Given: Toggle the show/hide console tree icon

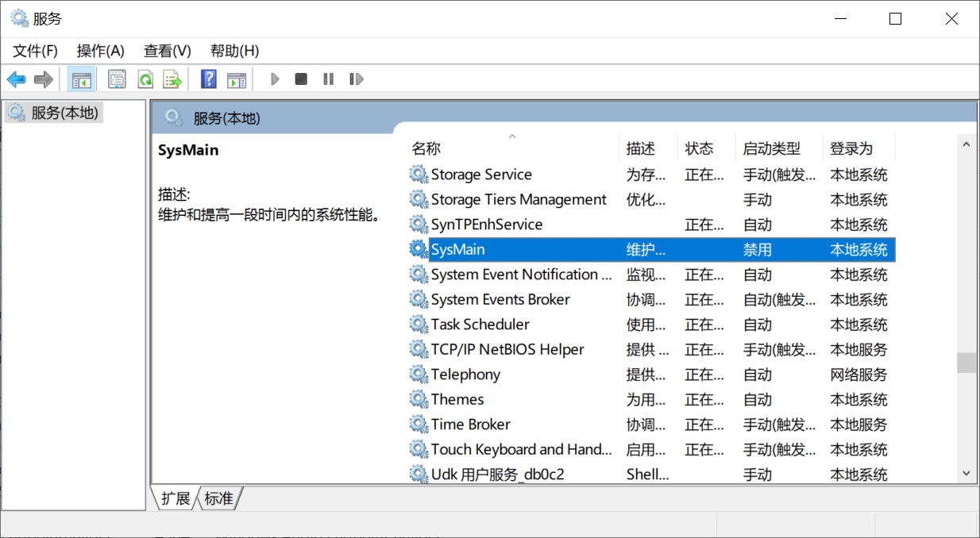Looking at the screenshot, I should pos(81,79).
